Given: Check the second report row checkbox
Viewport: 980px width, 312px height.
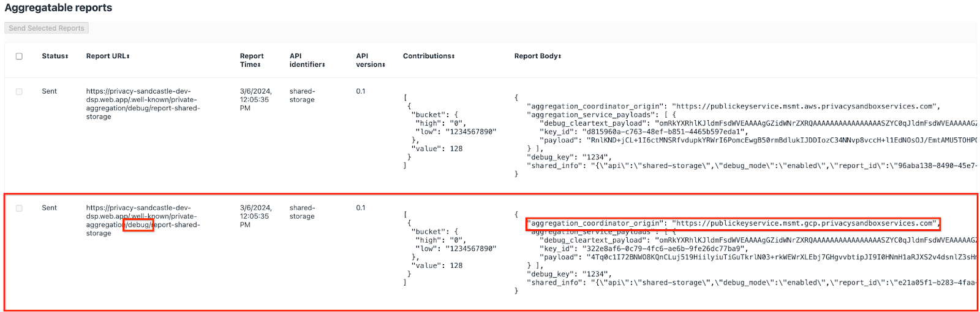Looking at the screenshot, I should pyautogui.click(x=19, y=208).
